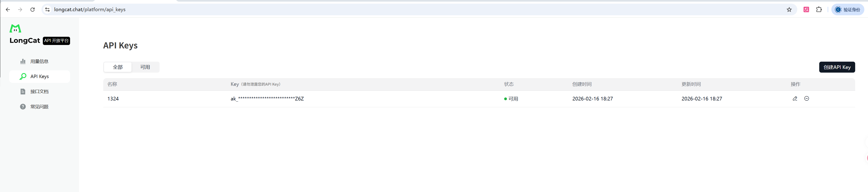Open the 用量信息 usage page
This screenshot has width=868, height=192.
pos(39,62)
